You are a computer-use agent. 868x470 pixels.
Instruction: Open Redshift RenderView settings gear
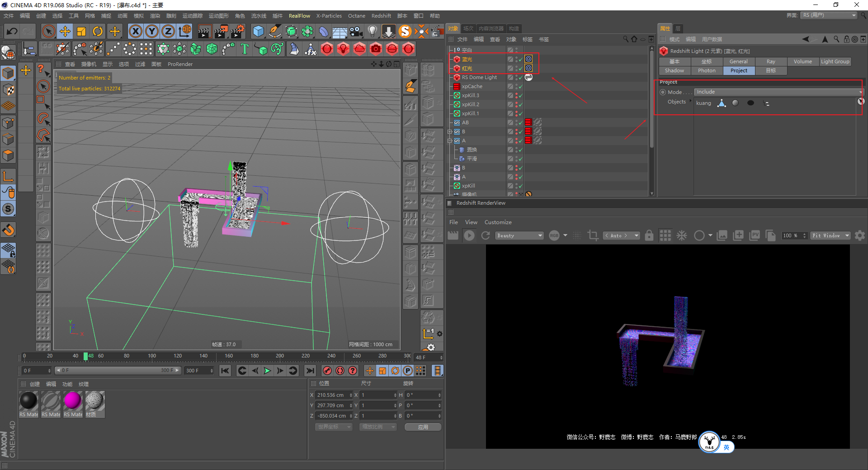click(x=860, y=235)
